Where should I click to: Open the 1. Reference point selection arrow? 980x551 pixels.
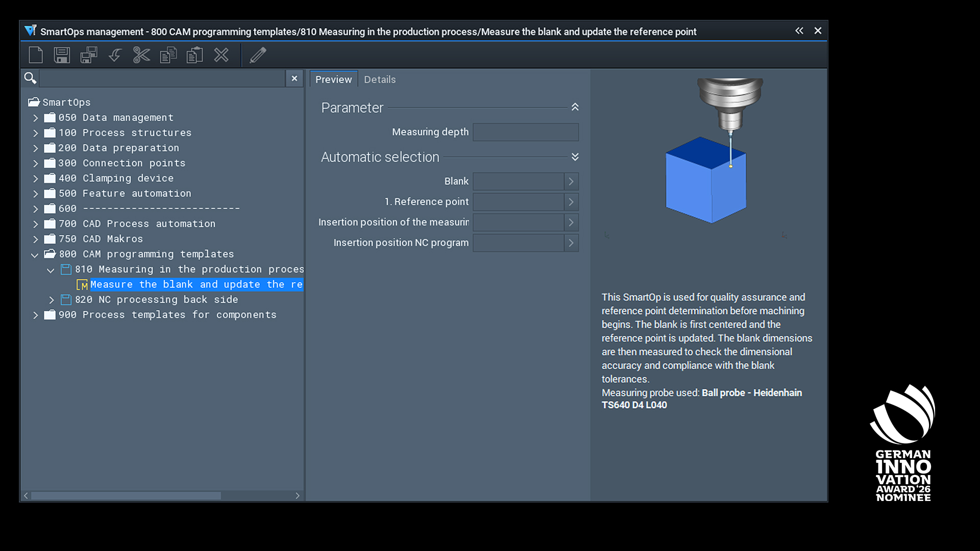click(x=571, y=202)
